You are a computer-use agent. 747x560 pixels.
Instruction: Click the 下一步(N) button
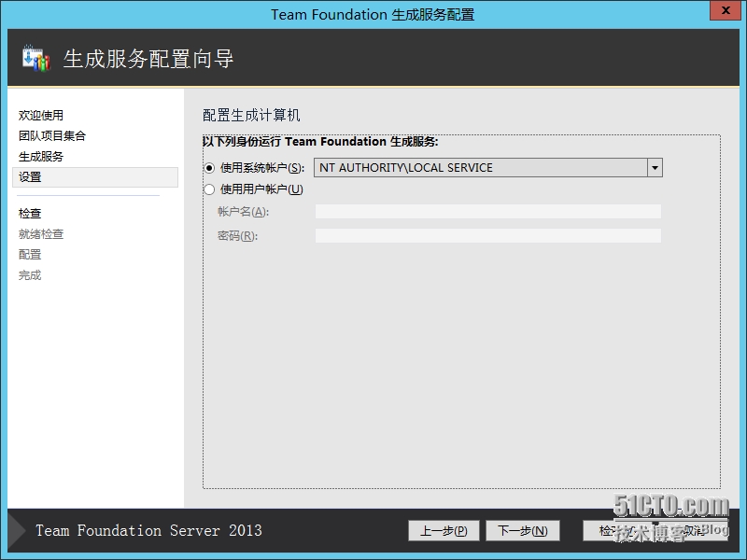pyautogui.click(x=523, y=530)
